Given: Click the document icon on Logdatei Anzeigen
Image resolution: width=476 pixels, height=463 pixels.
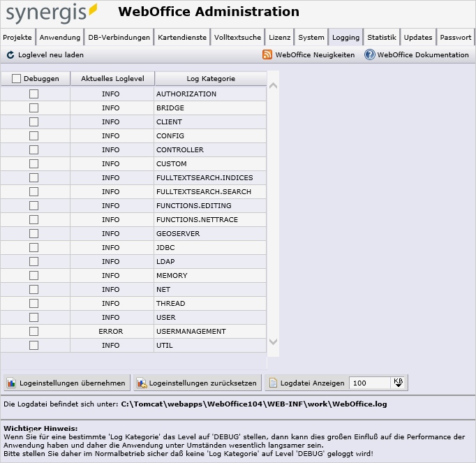Looking at the screenshot, I should [x=273, y=383].
